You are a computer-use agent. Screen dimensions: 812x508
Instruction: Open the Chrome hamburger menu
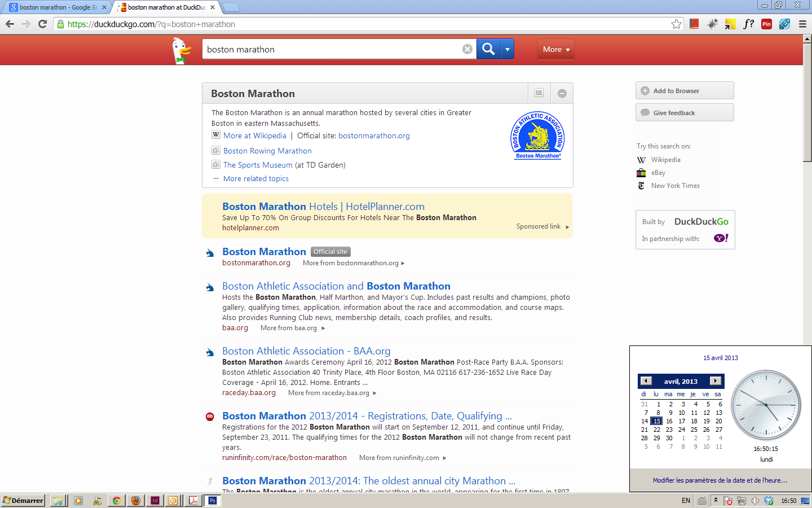(802, 24)
